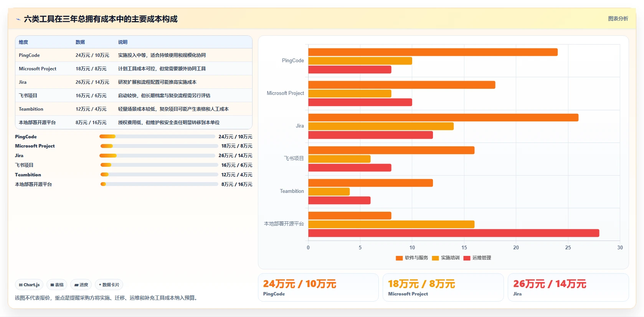
Task: Click description 授权费用低，但维护和安全责任明显转移到本单位
Action: coord(169,123)
